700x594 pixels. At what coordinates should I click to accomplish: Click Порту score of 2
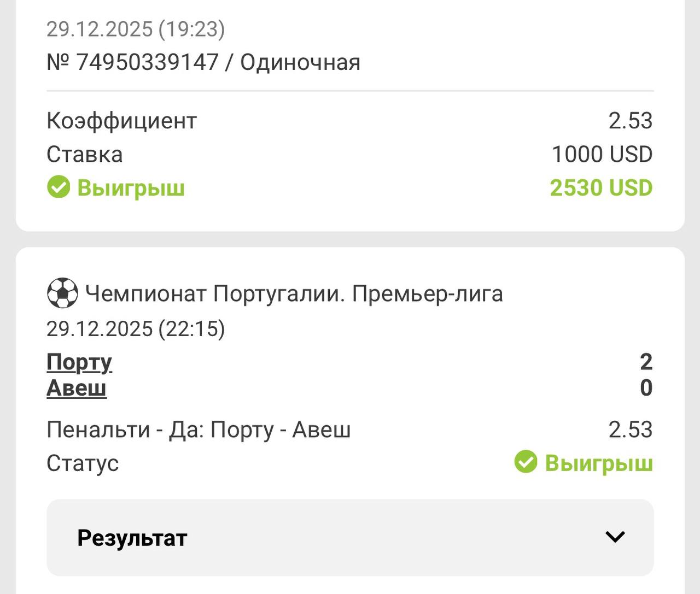click(x=646, y=362)
